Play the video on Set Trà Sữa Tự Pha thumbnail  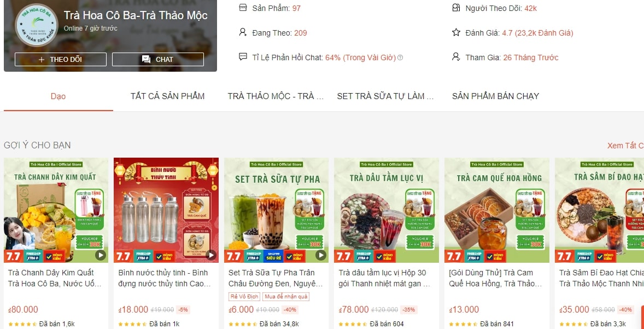(321, 256)
